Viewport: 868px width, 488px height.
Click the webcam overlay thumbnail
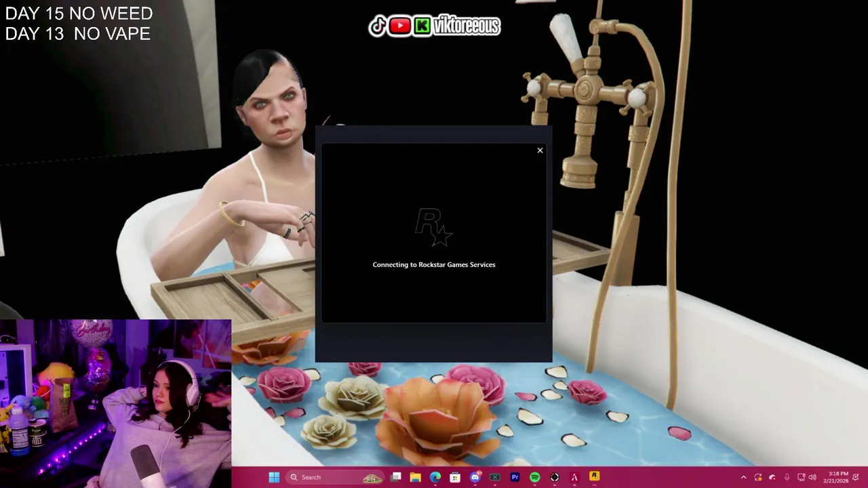tap(115, 404)
